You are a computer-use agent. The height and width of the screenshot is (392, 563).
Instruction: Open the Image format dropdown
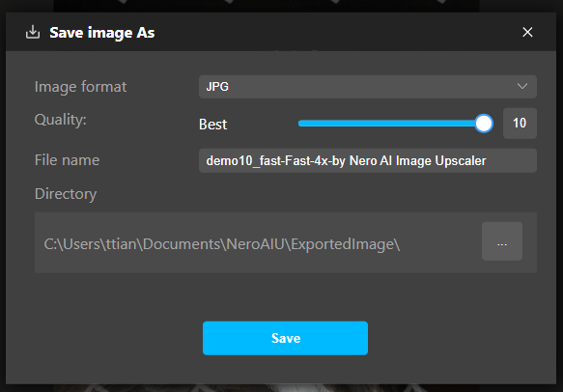coord(368,87)
